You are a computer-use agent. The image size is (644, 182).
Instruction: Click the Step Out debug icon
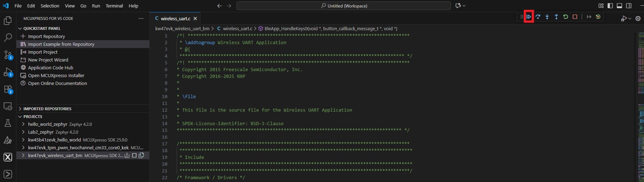(556, 17)
